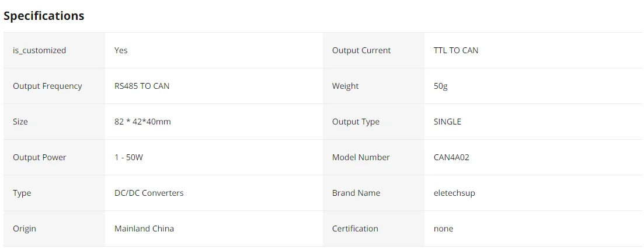Select the Model Number label
The width and height of the screenshot is (644, 249).
point(361,157)
